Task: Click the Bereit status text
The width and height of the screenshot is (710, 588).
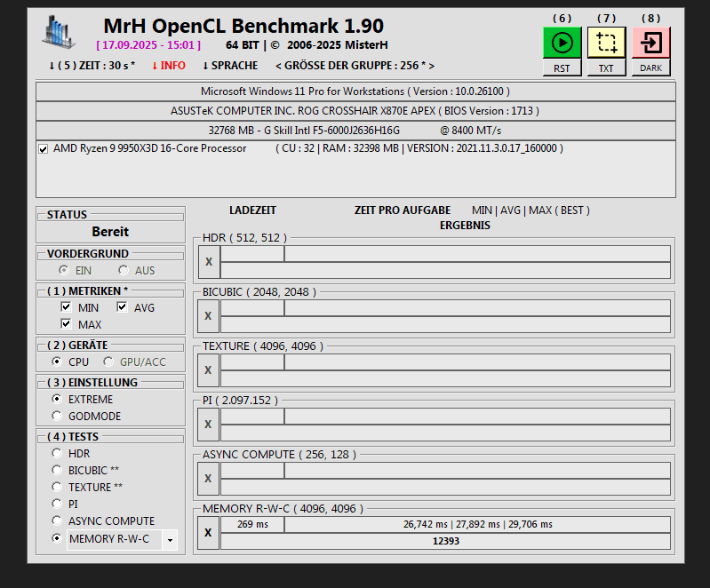Action: click(110, 232)
